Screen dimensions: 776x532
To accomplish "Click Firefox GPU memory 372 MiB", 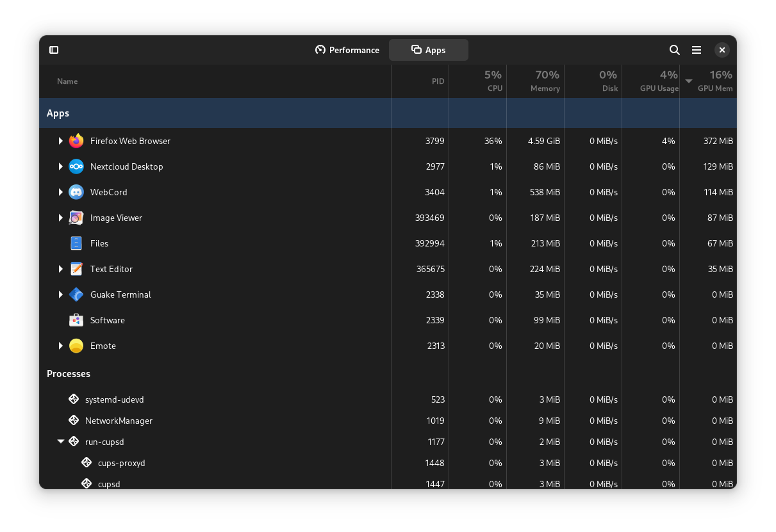I will click(x=718, y=141).
